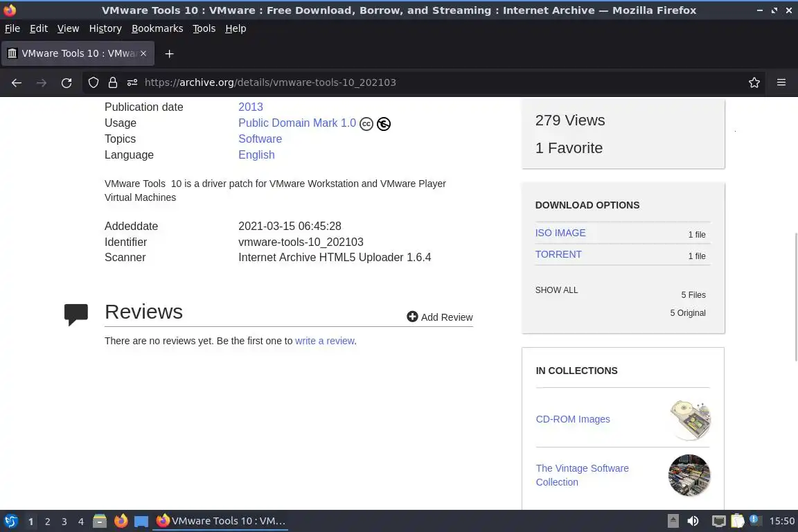This screenshot has height=532, width=798.
Task: Open the Public Domain Mark 1.0 link
Action: (297, 123)
